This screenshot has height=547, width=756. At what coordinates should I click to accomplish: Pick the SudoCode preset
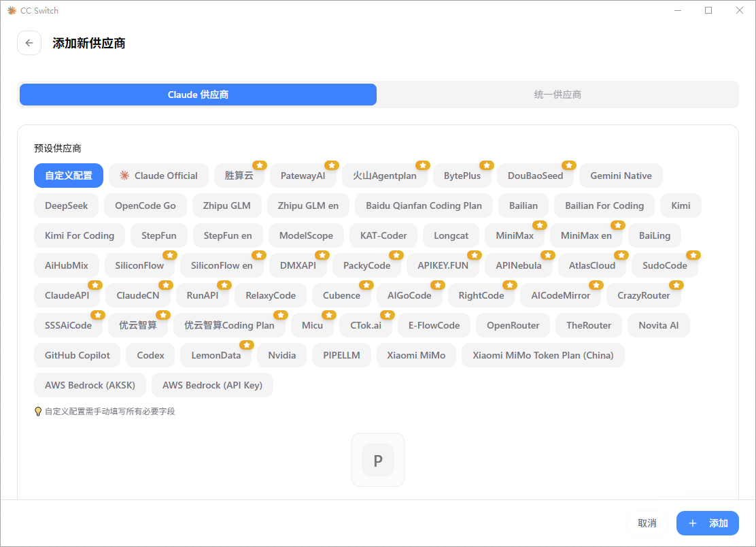pyautogui.click(x=665, y=265)
